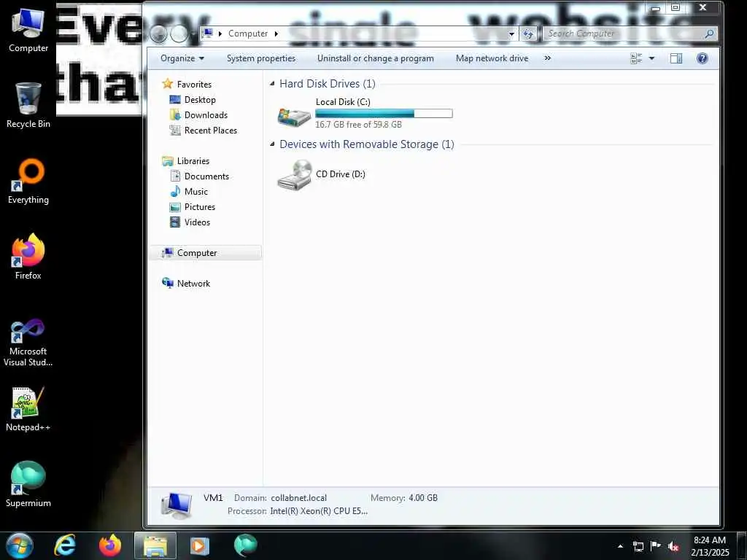Click the Search Computer input field

tap(623, 34)
